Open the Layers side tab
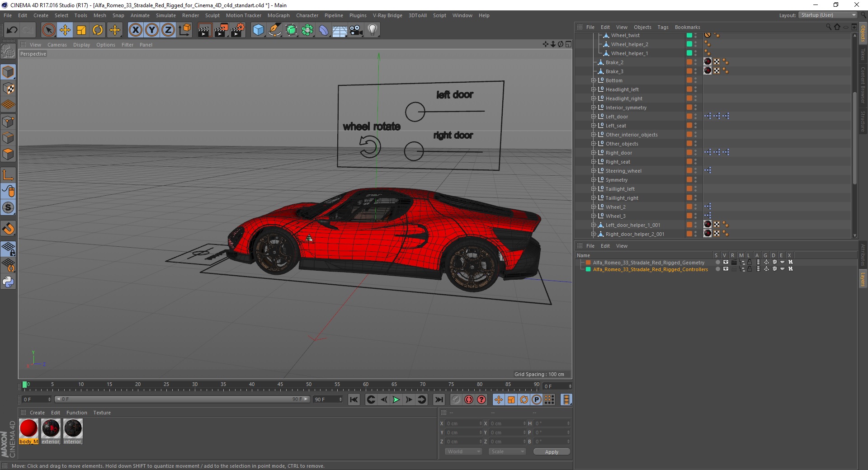 coord(863,279)
